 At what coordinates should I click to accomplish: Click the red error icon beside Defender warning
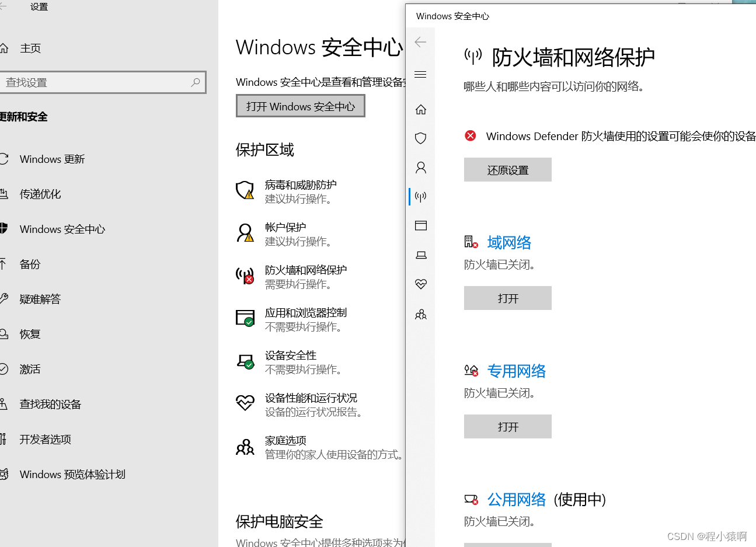click(x=471, y=136)
